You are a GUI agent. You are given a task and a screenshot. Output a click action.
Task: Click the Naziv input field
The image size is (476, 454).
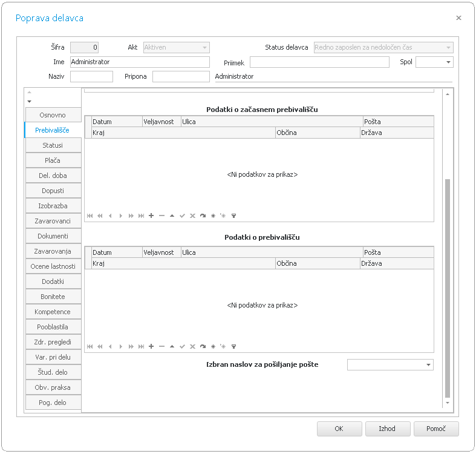[x=92, y=77]
